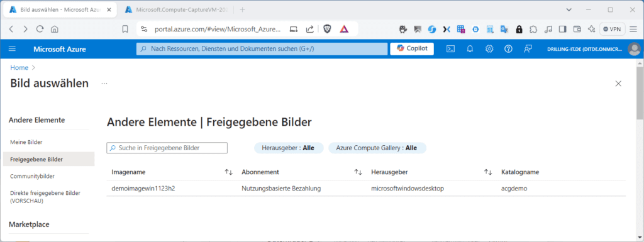The image size is (644, 242).
Task: Sort by the Imagename column arrows
Action: (229, 172)
